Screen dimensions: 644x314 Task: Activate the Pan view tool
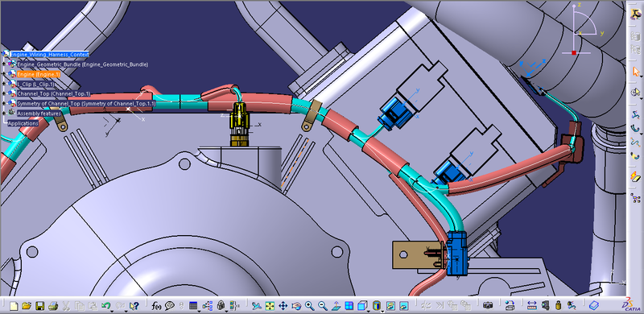[283, 306]
